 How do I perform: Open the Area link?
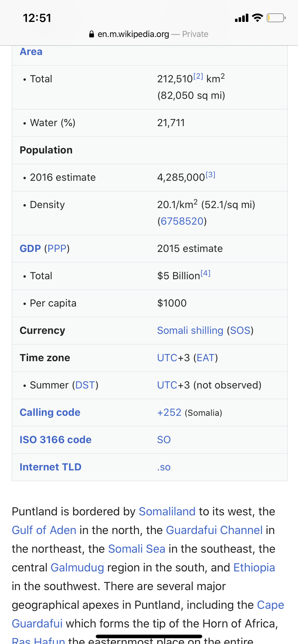coord(31,52)
